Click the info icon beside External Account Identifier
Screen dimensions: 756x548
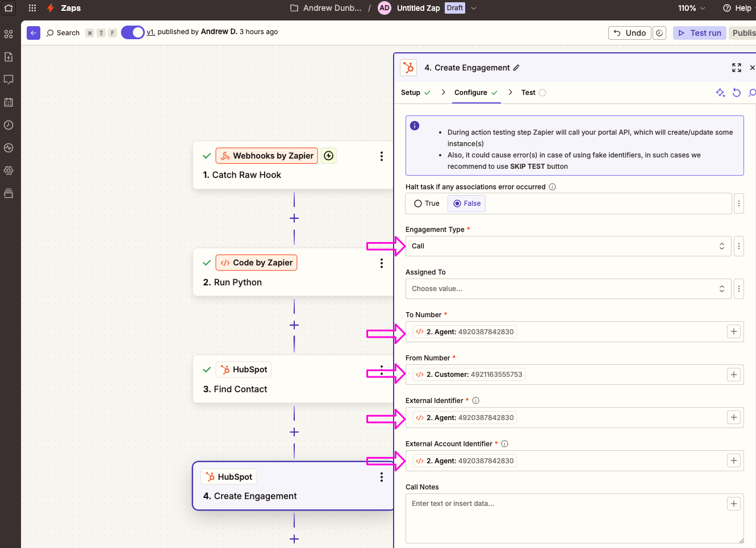pos(505,444)
